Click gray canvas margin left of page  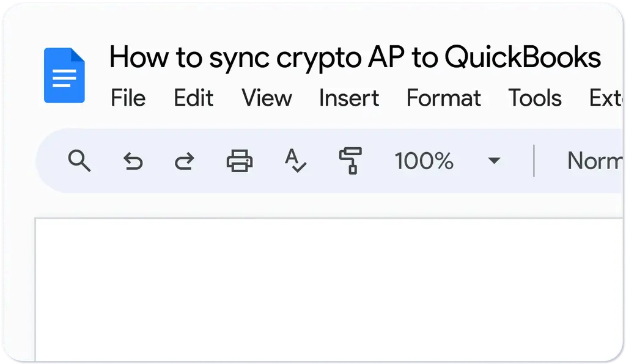click(18, 287)
